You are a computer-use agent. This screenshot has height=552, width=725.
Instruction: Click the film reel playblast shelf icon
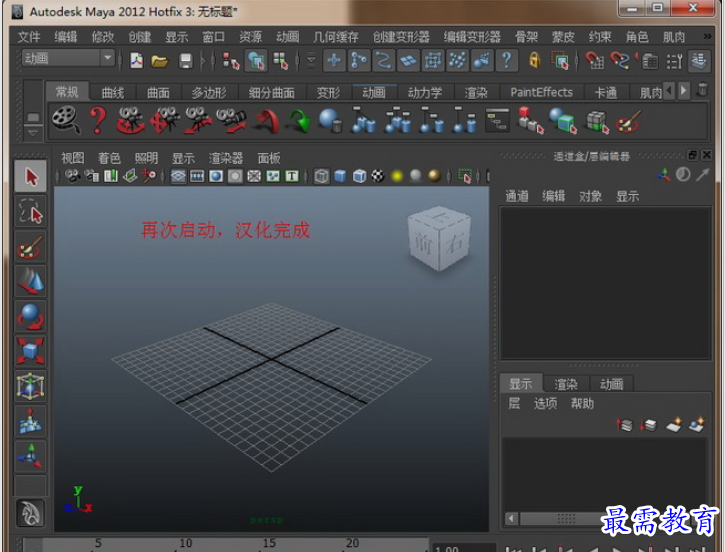[x=66, y=120]
